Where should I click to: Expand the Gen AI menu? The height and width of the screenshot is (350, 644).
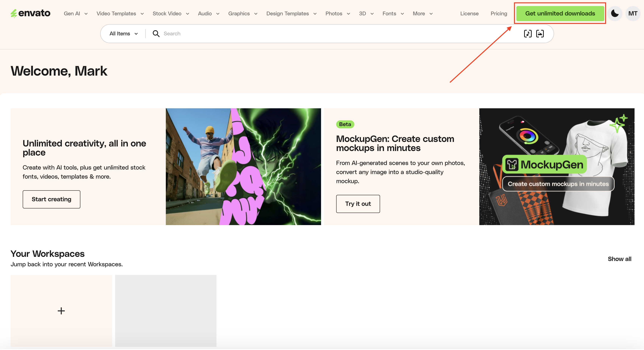pyautogui.click(x=75, y=13)
